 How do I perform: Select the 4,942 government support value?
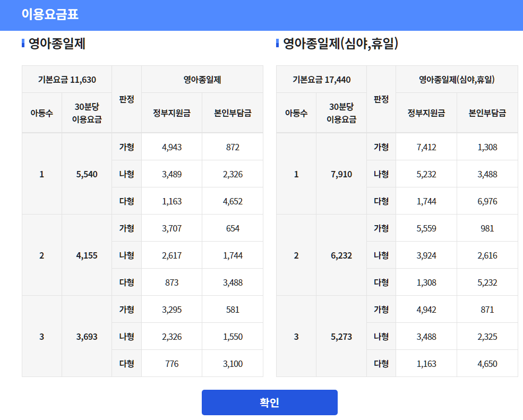426,309
